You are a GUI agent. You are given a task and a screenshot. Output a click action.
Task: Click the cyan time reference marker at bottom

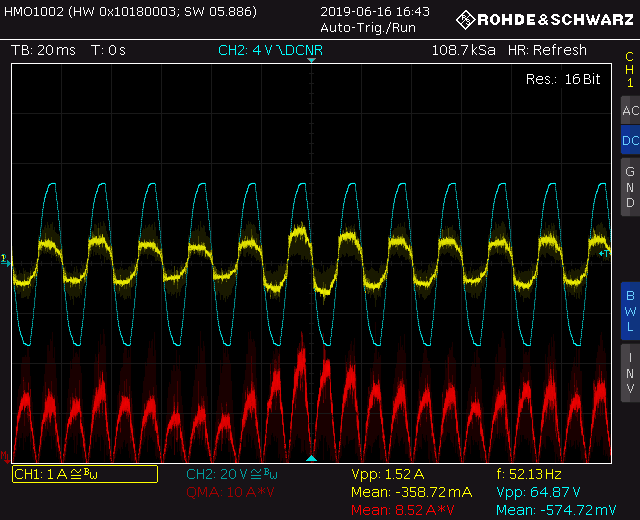(x=311, y=458)
